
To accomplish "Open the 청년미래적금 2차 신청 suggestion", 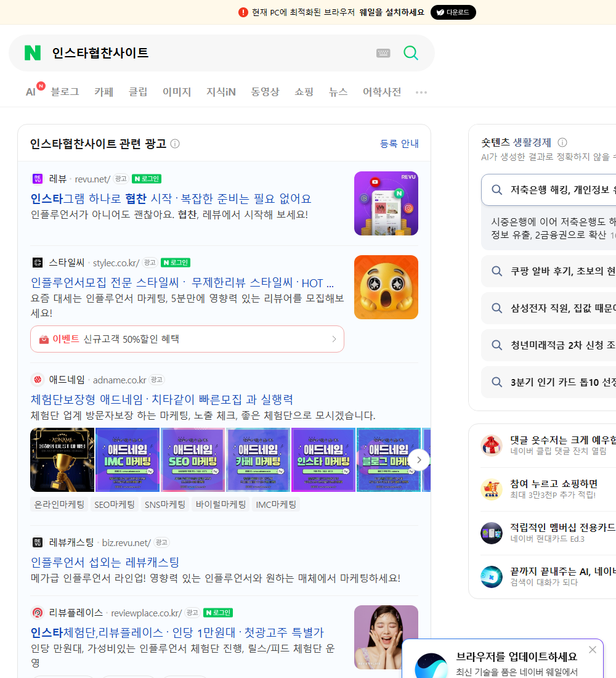I will click(549, 345).
